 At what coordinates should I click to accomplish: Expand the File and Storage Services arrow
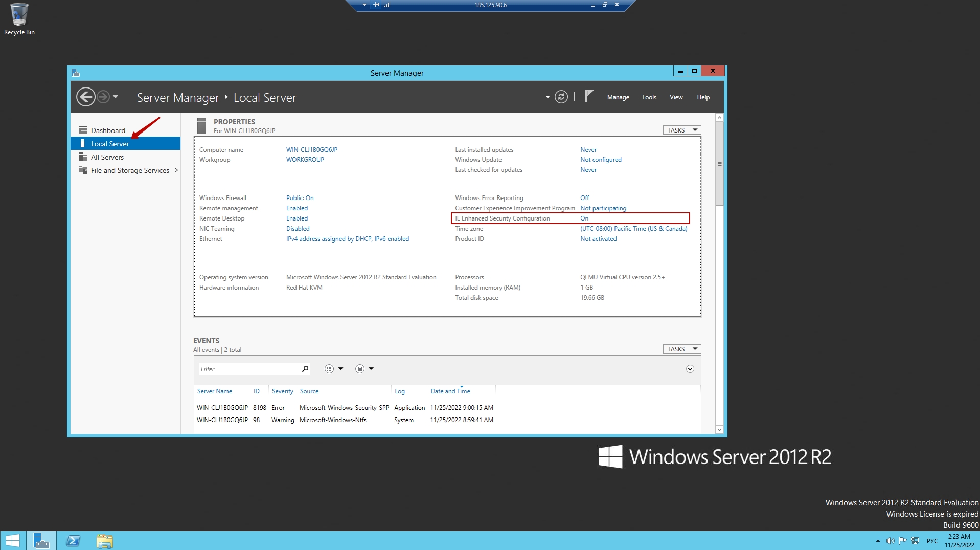point(176,170)
